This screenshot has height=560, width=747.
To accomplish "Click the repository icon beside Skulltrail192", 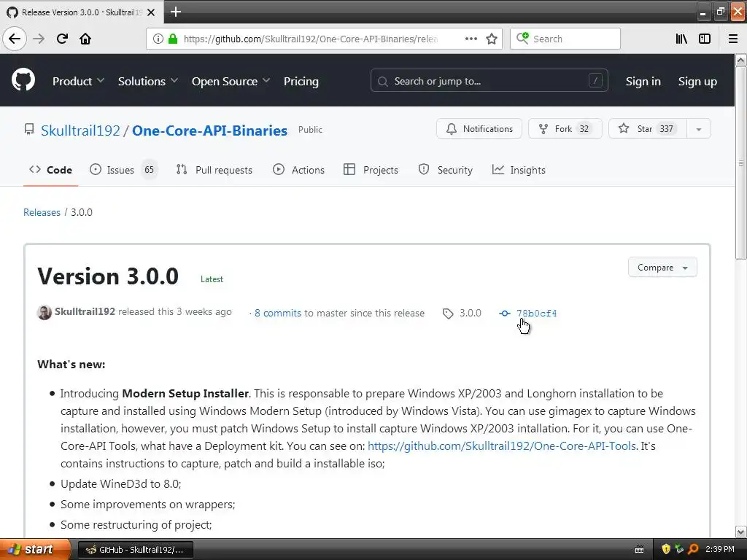I will [29, 129].
